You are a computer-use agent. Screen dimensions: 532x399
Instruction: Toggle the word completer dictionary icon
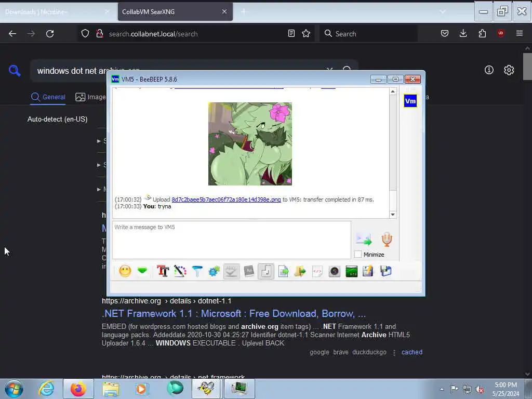(249, 271)
